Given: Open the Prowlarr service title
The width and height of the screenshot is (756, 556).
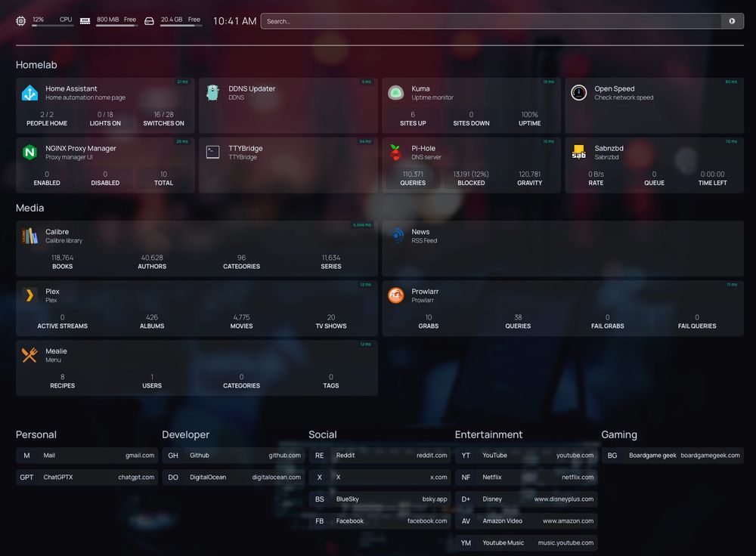Looking at the screenshot, I should tap(425, 292).
